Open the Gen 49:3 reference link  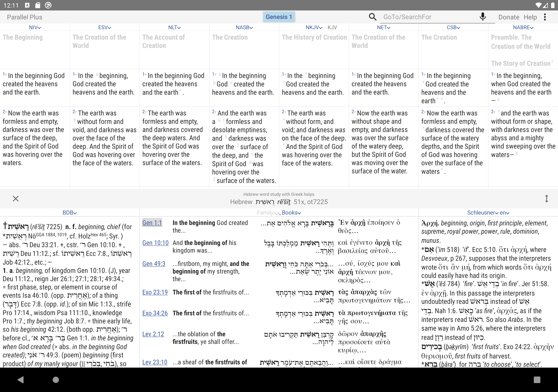tap(154, 264)
